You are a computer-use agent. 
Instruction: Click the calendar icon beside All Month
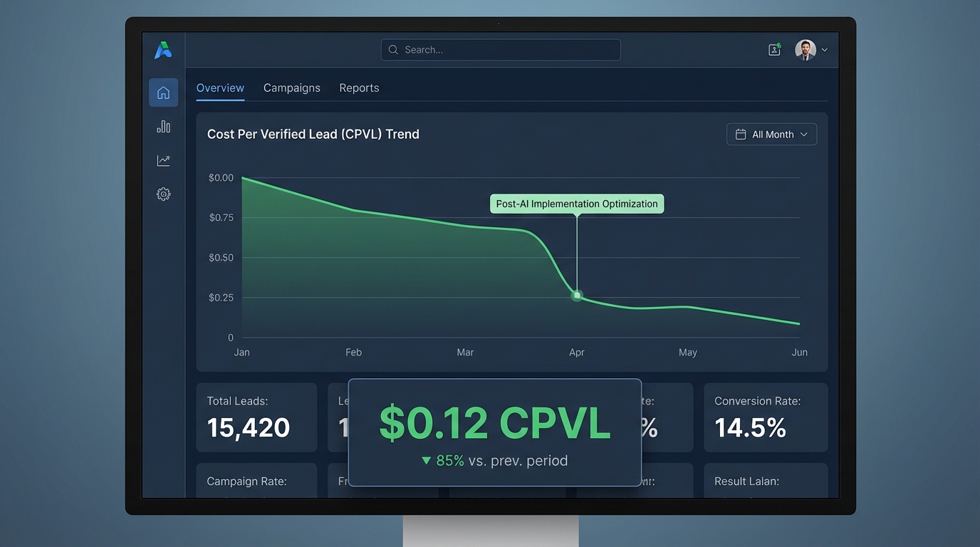741,135
